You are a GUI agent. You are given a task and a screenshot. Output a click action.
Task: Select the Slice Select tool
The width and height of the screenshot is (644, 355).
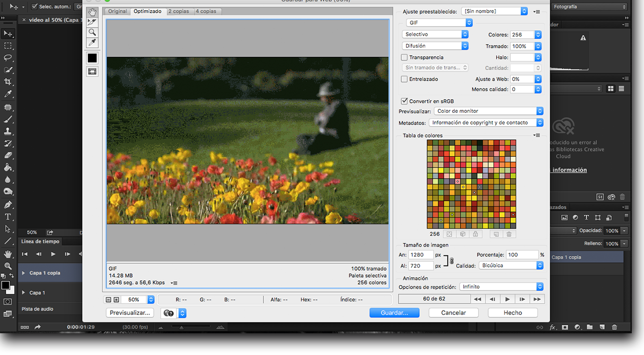92,22
